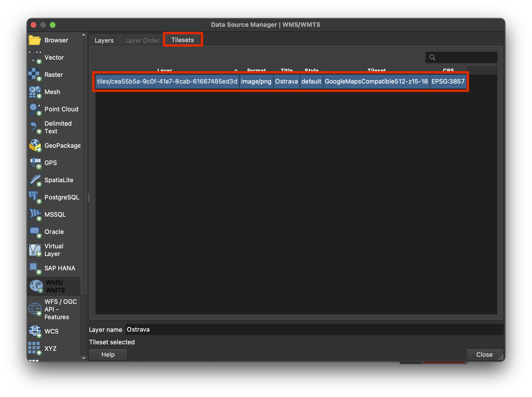Choose the Point Cloud source icon
Viewport: 532px width, 397px height.
tap(35, 109)
